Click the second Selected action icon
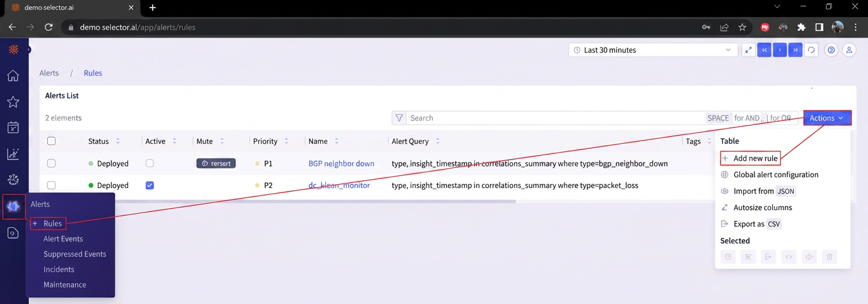The width and height of the screenshot is (868, 304). pyautogui.click(x=748, y=257)
